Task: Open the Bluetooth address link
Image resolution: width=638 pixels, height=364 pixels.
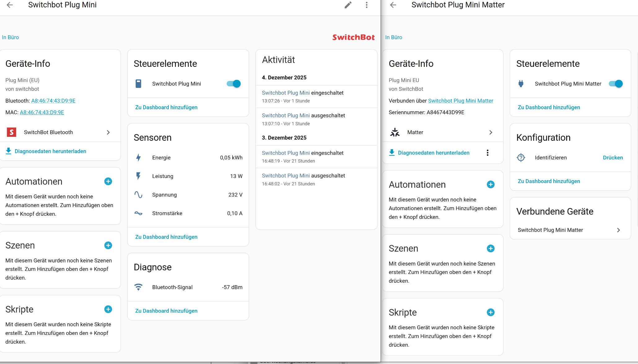Action: tap(53, 101)
